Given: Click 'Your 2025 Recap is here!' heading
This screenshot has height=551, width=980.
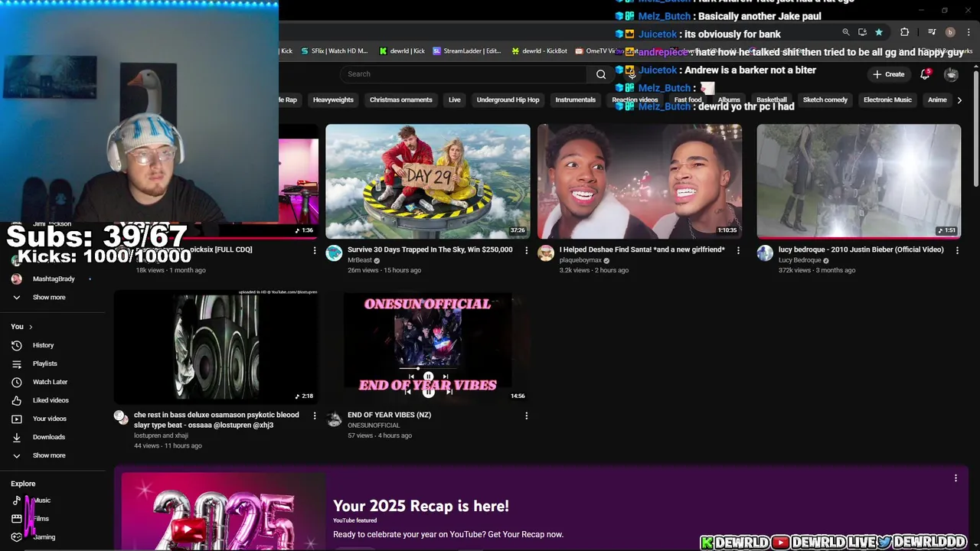Looking at the screenshot, I should [421, 506].
